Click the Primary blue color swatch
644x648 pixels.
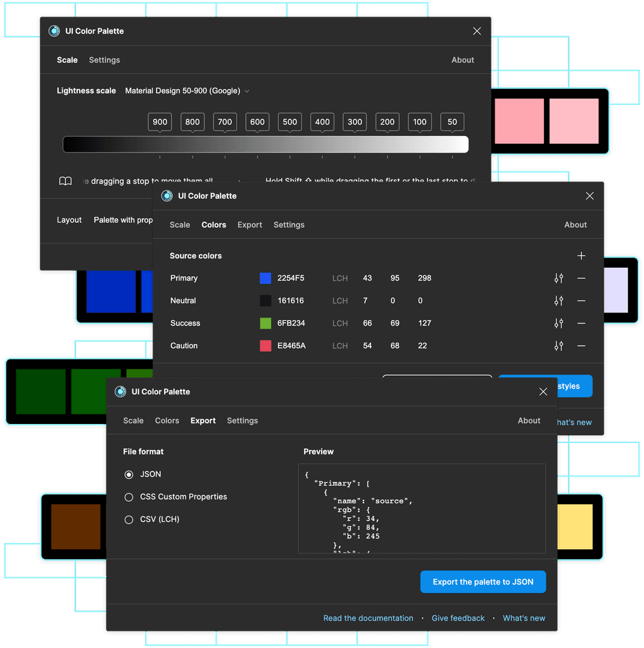265,278
